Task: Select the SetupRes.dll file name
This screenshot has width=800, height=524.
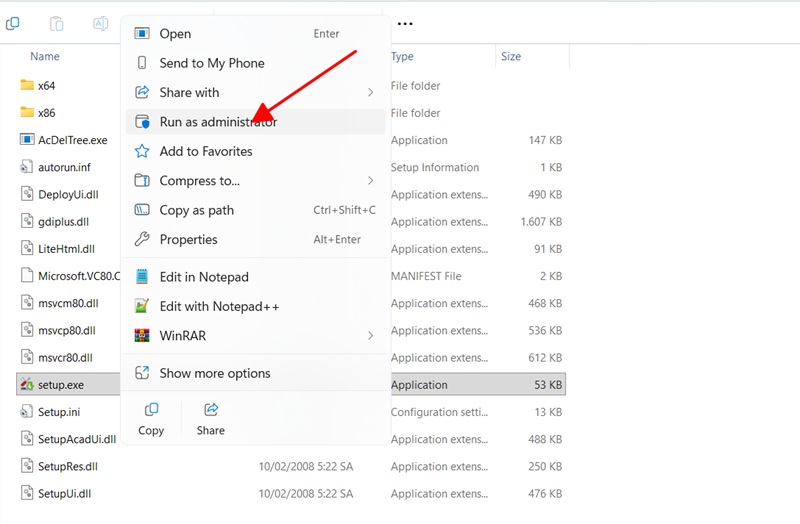Action: 68,466
